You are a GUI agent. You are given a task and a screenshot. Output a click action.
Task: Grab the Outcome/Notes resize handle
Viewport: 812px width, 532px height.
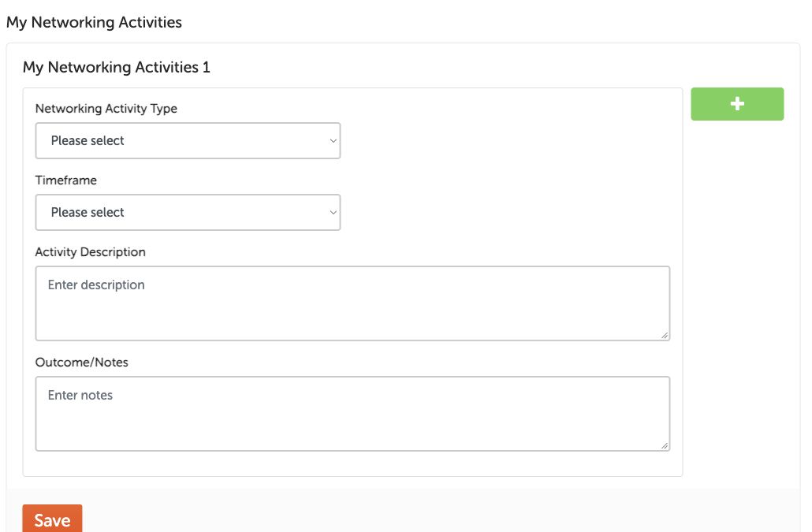coord(665,445)
